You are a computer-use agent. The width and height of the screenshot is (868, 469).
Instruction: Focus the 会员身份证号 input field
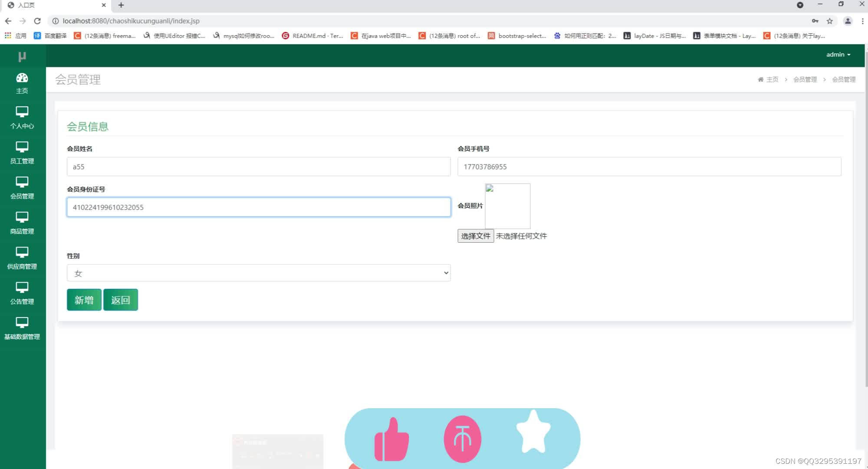tap(259, 207)
